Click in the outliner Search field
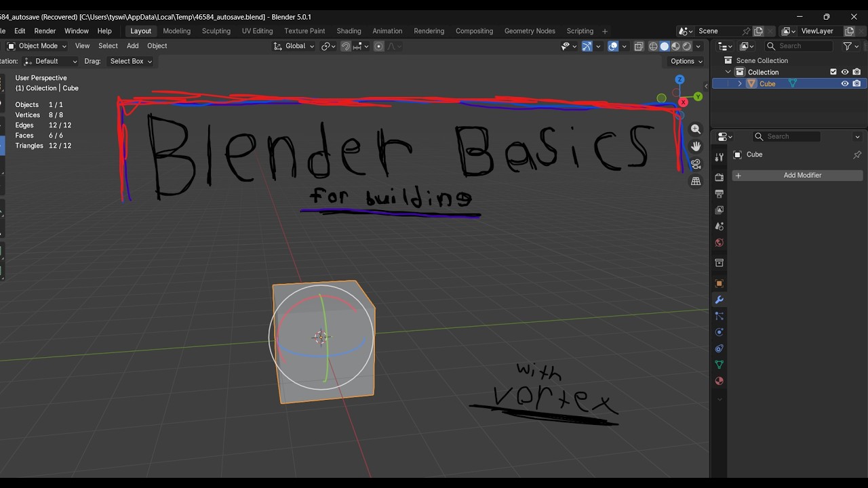This screenshot has height=488, width=868. pos(799,46)
